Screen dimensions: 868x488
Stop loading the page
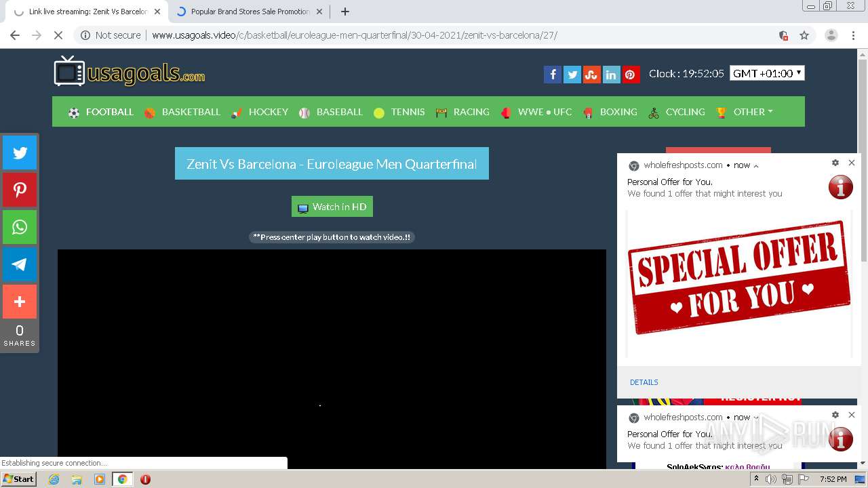coord(58,35)
